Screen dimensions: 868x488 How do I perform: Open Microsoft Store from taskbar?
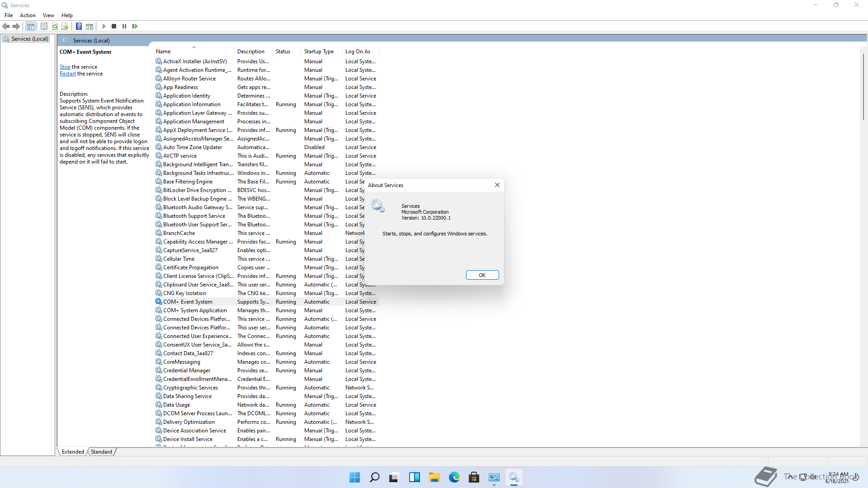point(474,477)
